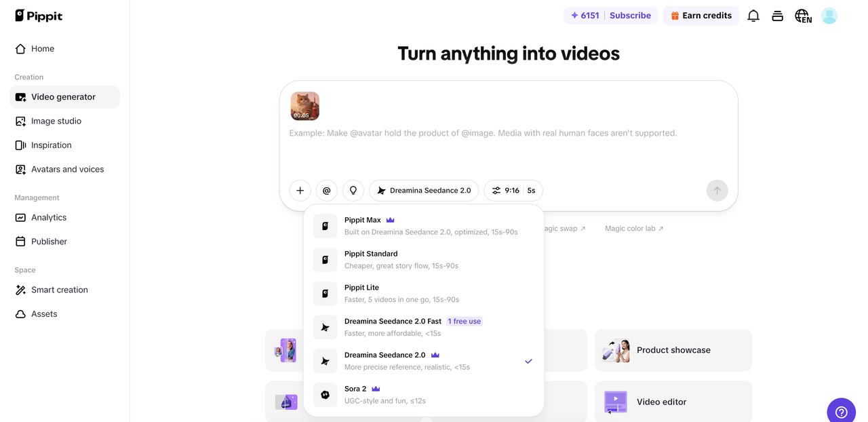Click 'Cheaper, great story flow' description
Image resolution: width=868 pixels, height=422 pixels.
(x=401, y=266)
